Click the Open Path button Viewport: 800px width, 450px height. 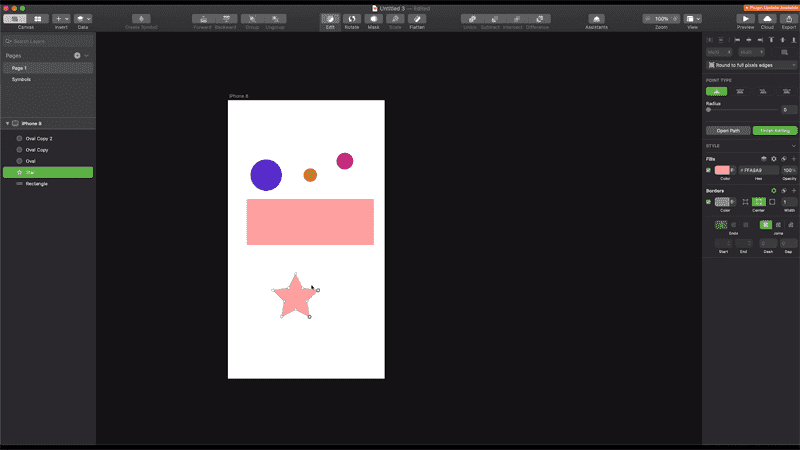[728, 131]
